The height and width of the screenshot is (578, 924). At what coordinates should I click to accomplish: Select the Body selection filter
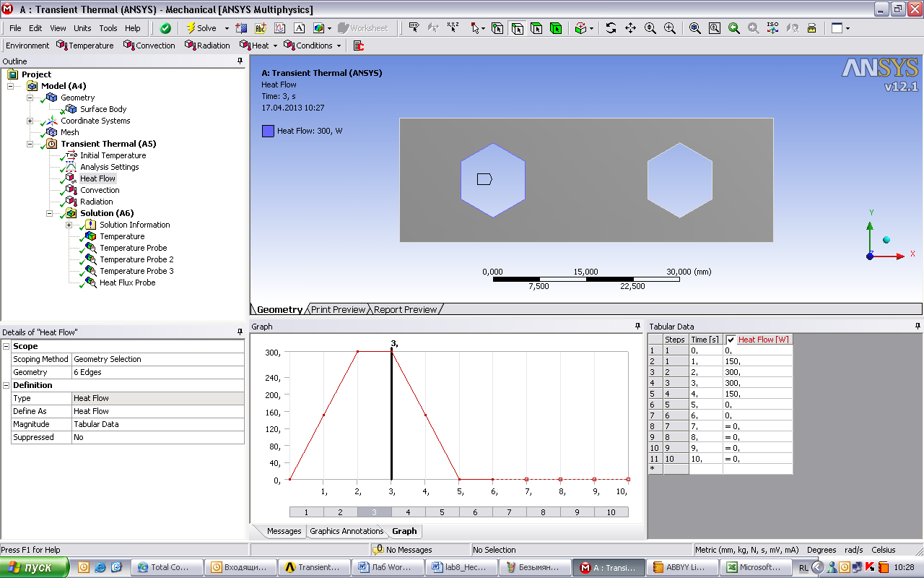coord(556,28)
